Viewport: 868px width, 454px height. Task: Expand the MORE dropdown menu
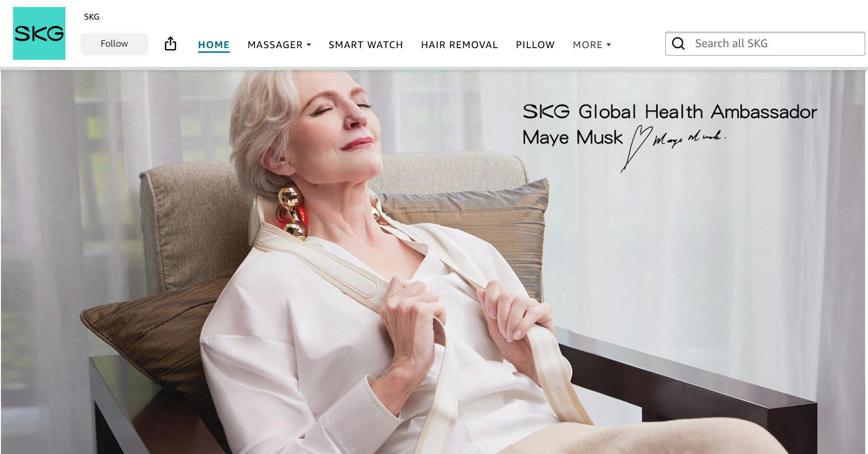[592, 45]
